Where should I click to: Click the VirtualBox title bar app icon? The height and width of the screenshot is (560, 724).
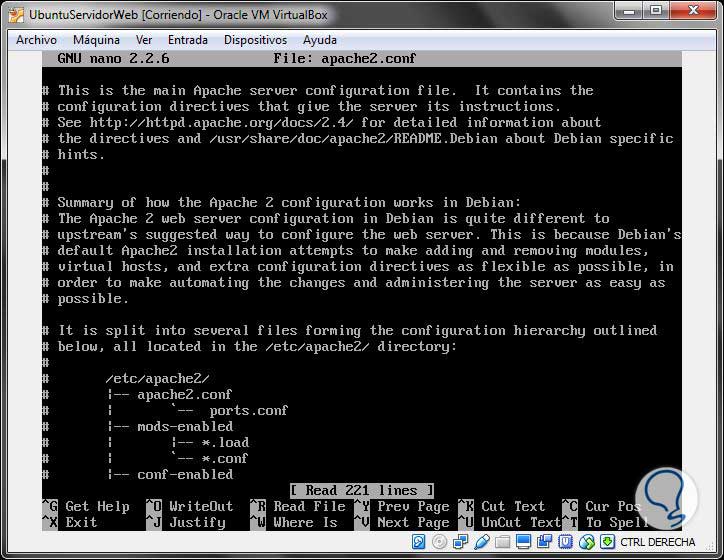(x=16, y=15)
